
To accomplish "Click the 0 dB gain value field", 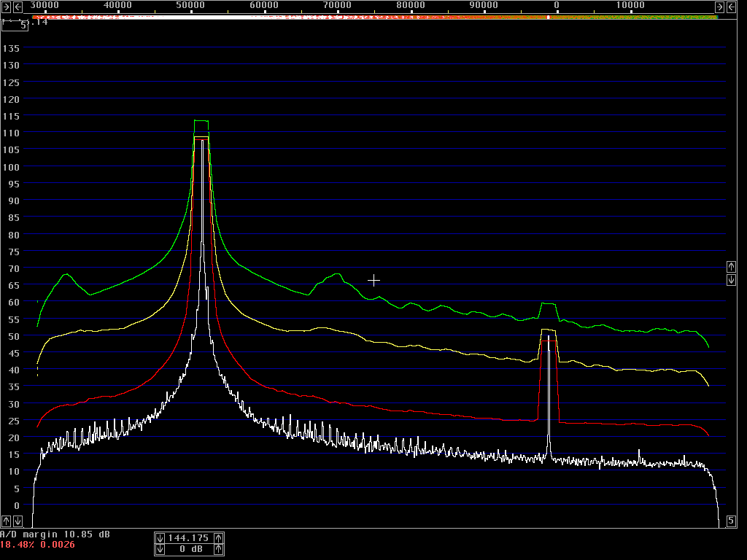I will pos(189,550).
